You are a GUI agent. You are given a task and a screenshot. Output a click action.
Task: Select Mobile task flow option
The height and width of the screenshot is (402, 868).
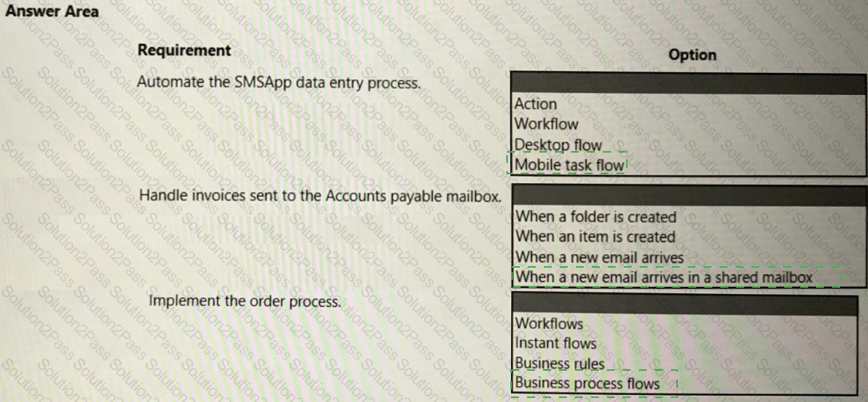[x=569, y=165]
